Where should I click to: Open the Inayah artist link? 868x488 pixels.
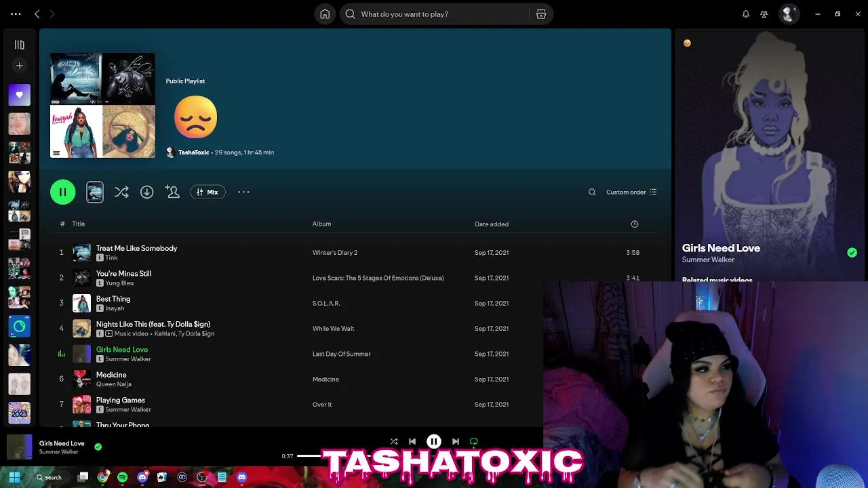[x=115, y=308]
